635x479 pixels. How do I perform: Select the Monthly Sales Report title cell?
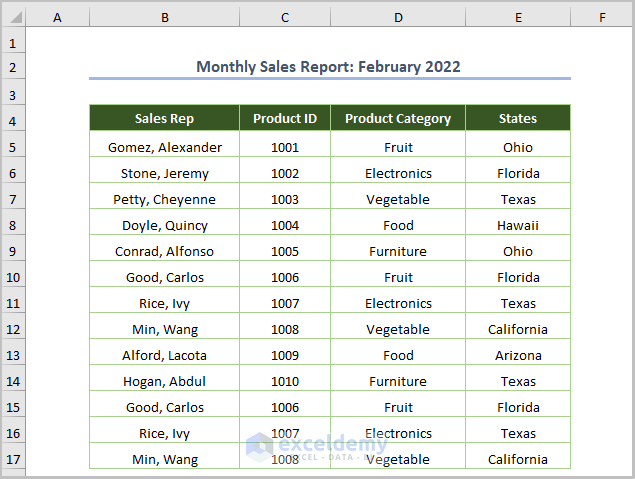[x=329, y=67]
